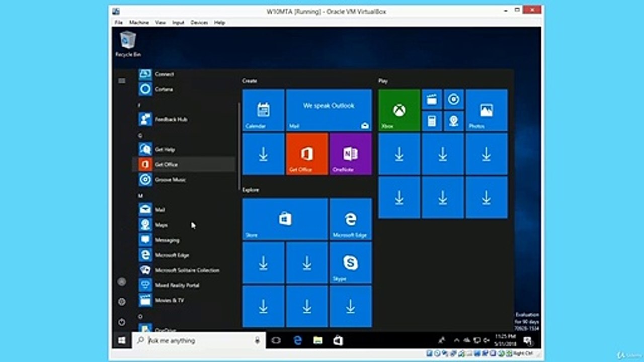Screen dimensions: 644x362
Task: Open the VirtualBox Input menu
Action: [x=179, y=23]
